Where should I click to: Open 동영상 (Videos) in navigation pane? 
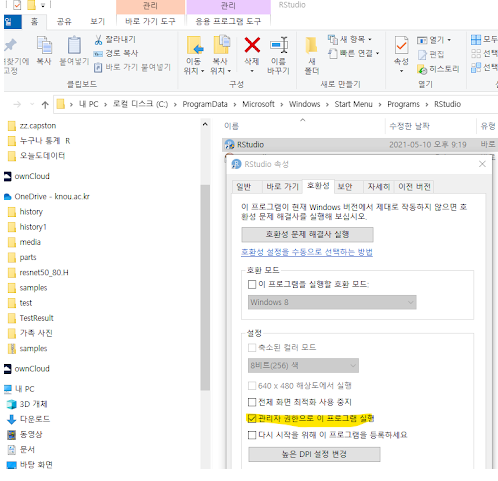(31, 435)
